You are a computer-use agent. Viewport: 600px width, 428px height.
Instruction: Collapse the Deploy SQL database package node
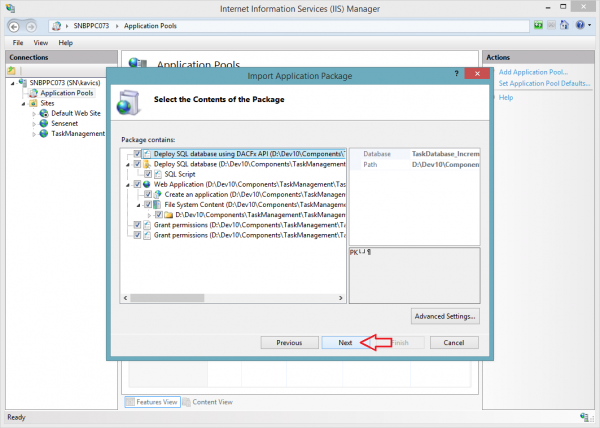pos(128,164)
